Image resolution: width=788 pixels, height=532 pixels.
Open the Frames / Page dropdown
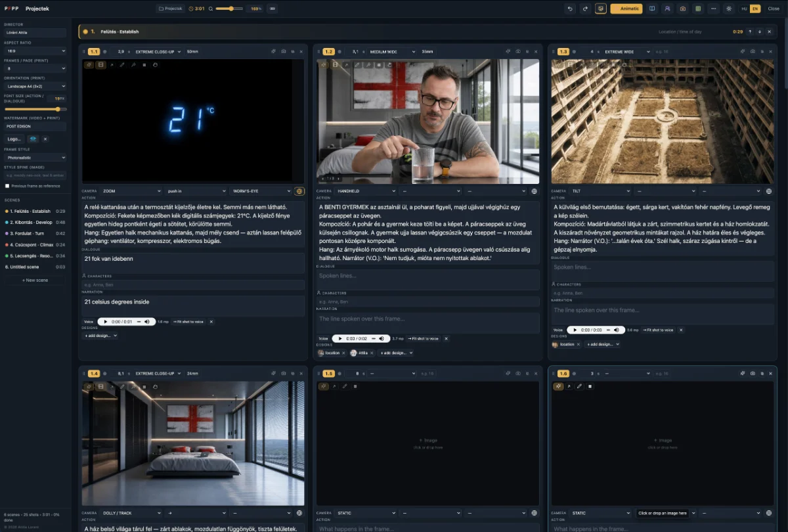[35, 68]
